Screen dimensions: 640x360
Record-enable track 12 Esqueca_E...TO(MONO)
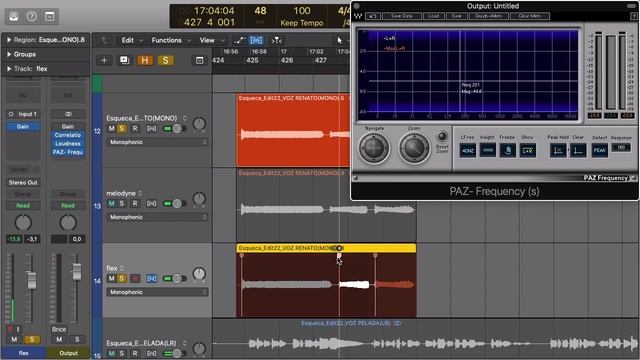(x=135, y=129)
